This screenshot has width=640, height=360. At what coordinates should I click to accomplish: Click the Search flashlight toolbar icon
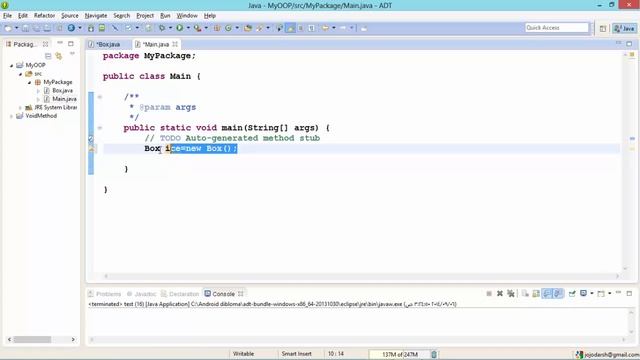click(259, 28)
